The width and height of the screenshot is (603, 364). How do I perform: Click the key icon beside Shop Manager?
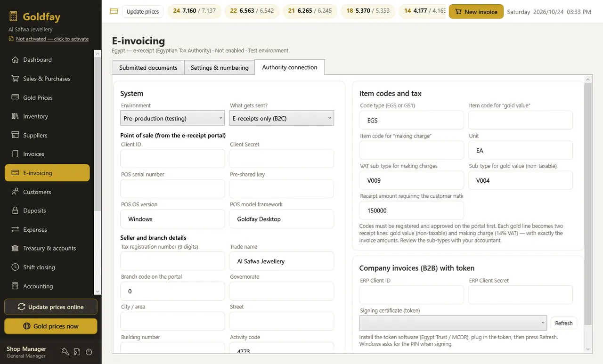point(65,352)
